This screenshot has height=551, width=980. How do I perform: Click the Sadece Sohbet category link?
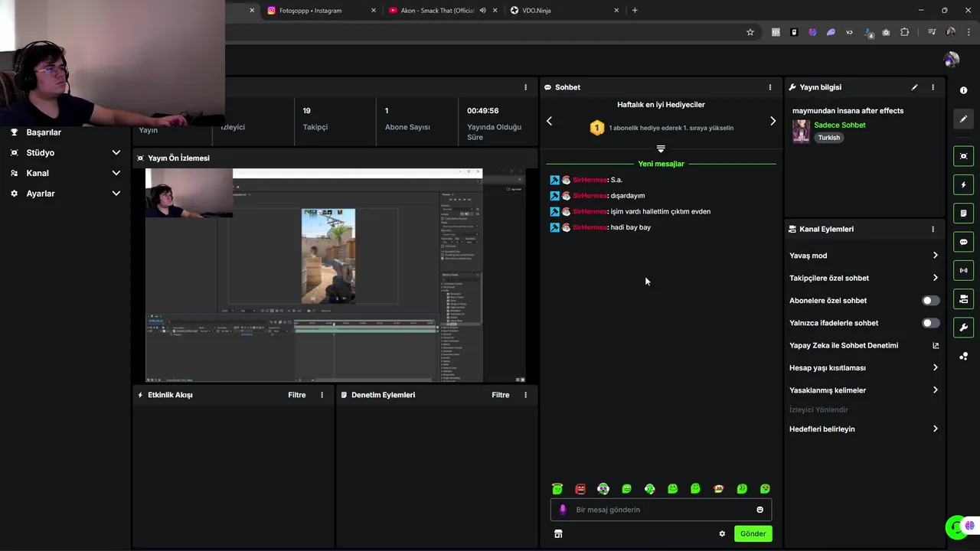pos(840,125)
